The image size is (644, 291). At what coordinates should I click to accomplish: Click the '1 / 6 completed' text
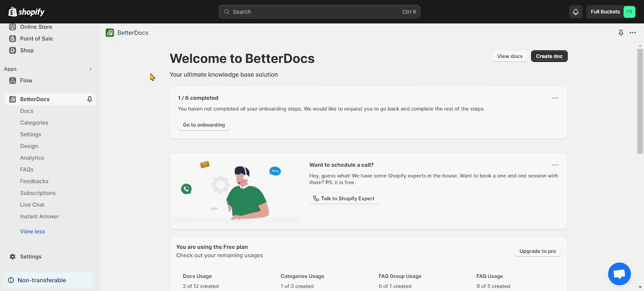click(198, 98)
